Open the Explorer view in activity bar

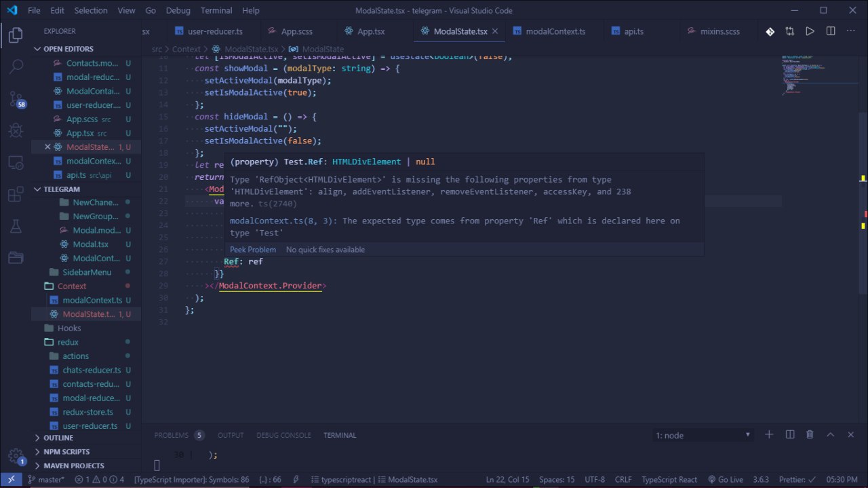(16, 35)
